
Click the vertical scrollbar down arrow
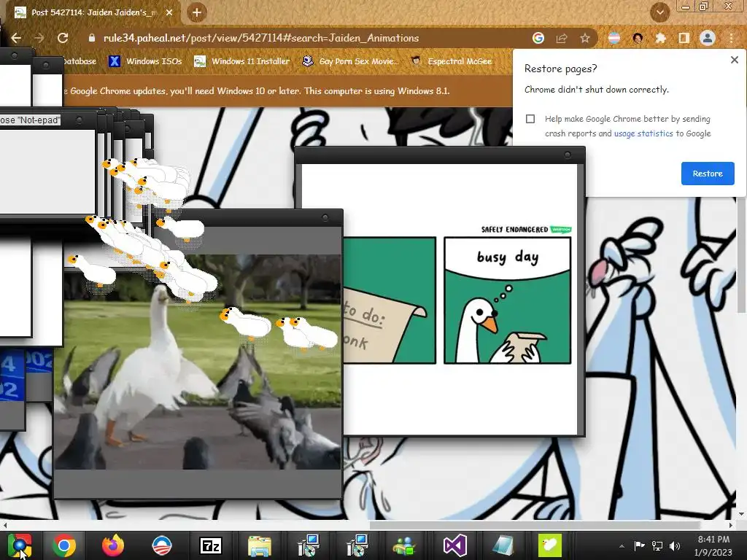tap(742, 515)
